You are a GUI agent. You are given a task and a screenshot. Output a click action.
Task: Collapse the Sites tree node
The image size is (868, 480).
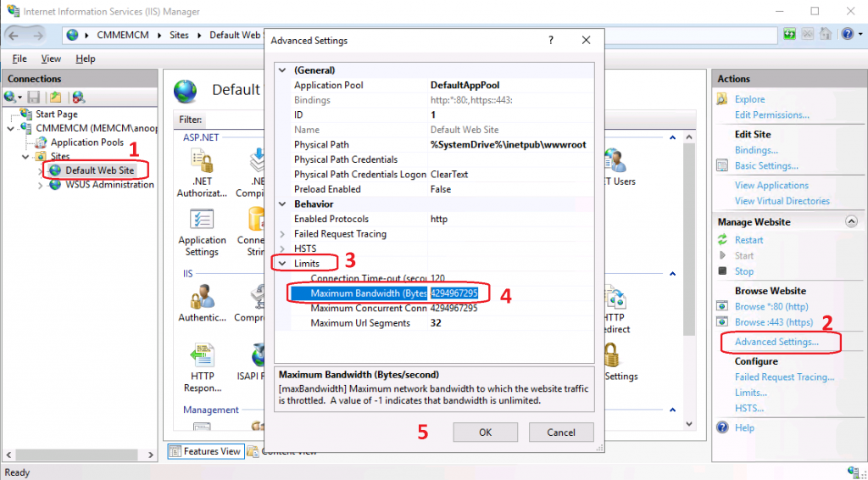(x=25, y=157)
